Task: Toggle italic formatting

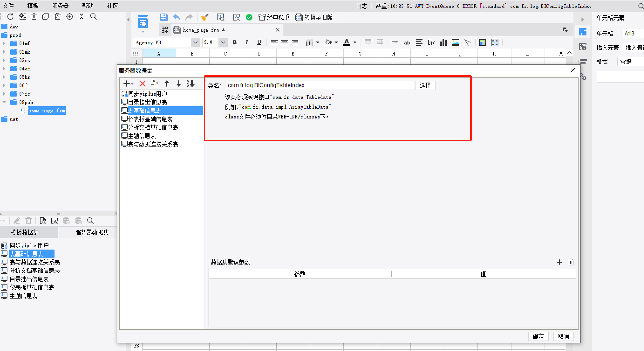Action: pos(246,42)
